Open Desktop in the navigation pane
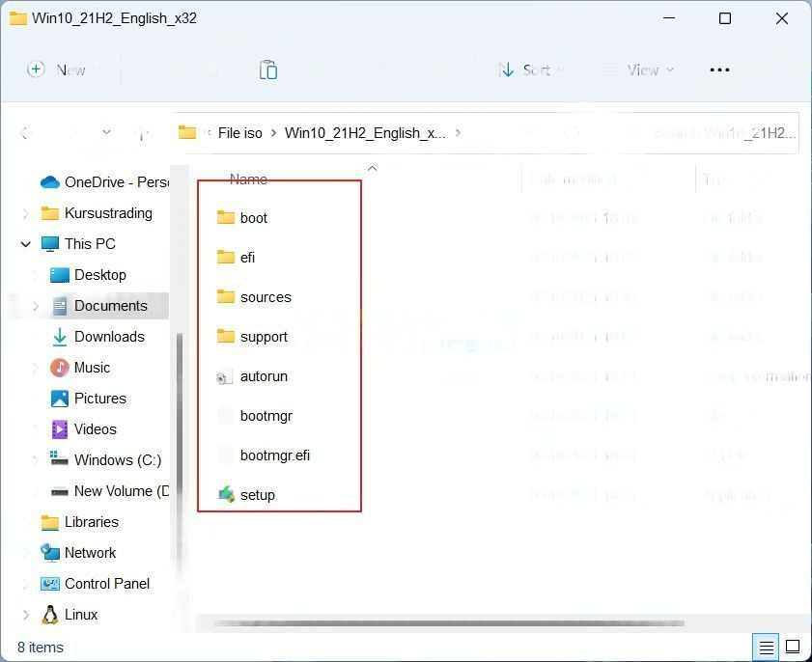The height and width of the screenshot is (662, 812). [88, 275]
